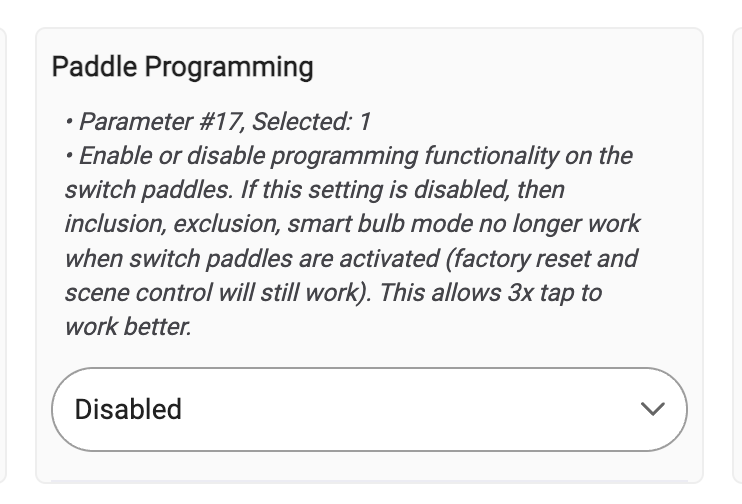Click the words work better.
The width and height of the screenshot is (742, 504).
pos(128,327)
